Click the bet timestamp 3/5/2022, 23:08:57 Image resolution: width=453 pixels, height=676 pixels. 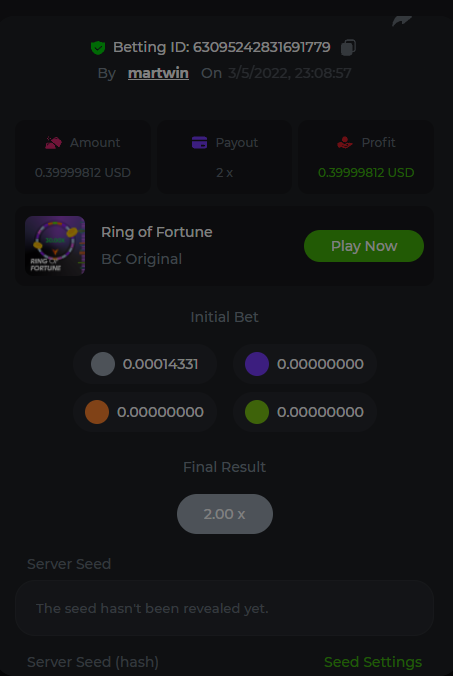[290, 73]
